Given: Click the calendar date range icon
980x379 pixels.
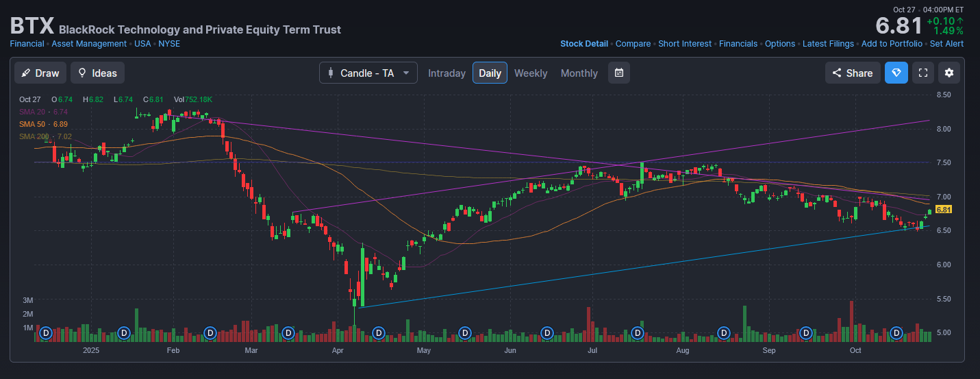Looking at the screenshot, I should click(618, 73).
